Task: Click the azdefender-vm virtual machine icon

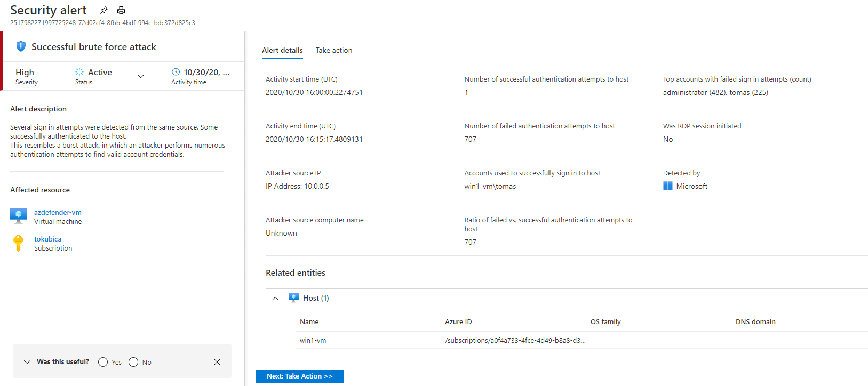Action: pyautogui.click(x=19, y=216)
